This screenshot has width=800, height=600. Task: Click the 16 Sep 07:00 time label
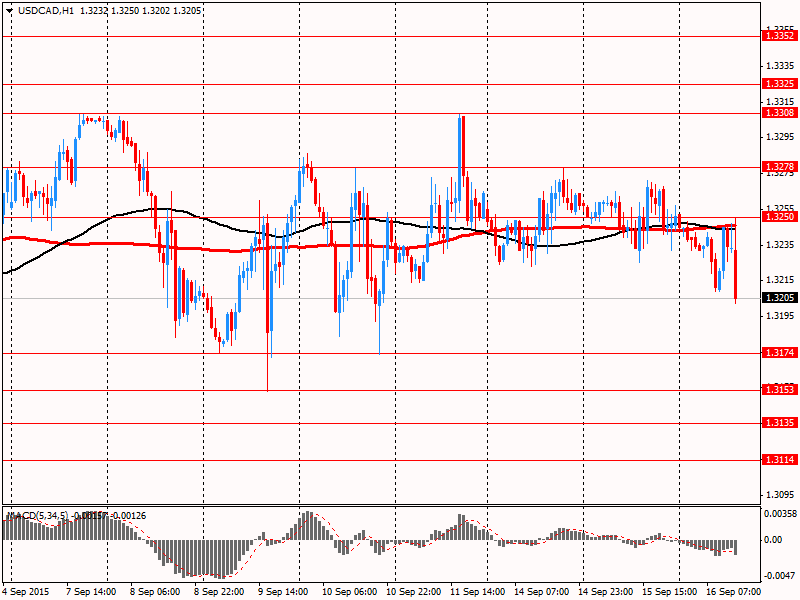coord(733,591)
